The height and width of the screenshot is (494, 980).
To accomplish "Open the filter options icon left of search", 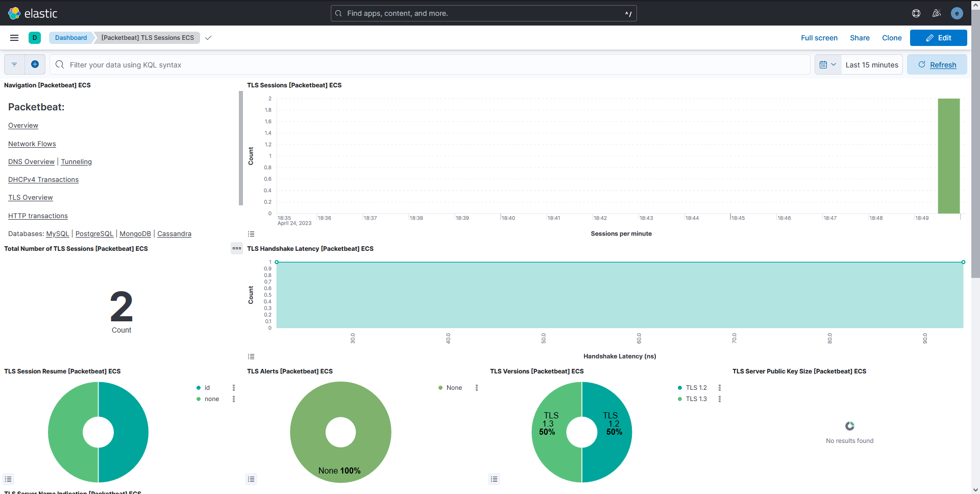I will click(x=14, y=64).
